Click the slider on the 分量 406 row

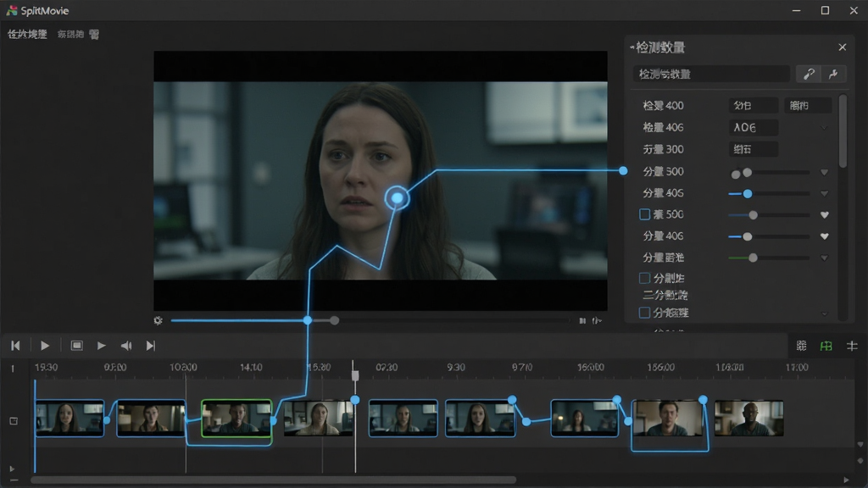click(770, 236)
